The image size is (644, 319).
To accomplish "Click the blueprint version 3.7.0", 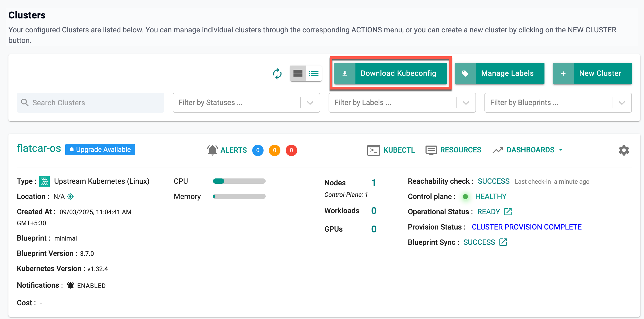I will [87, 254].
